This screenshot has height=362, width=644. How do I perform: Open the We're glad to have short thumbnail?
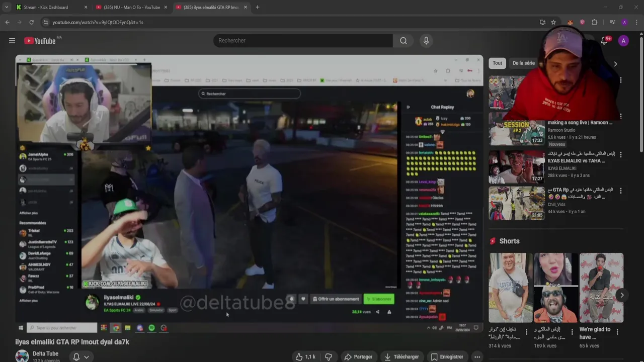point(601,288)
